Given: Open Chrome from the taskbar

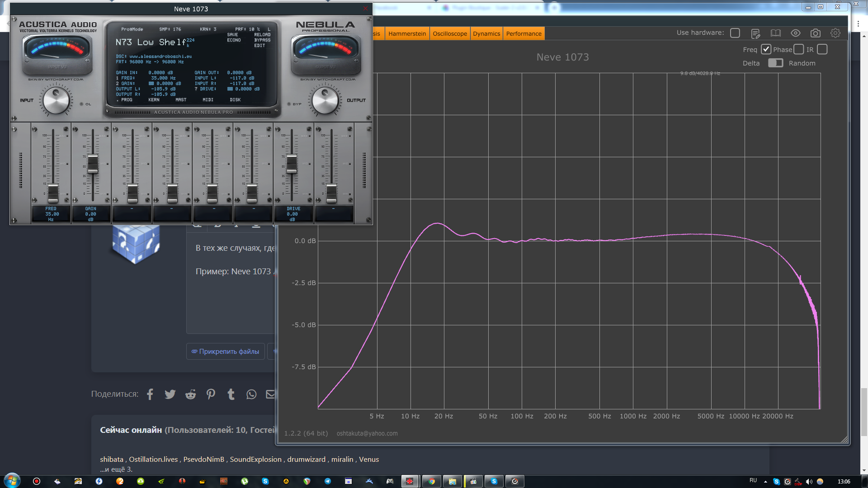Looking at the screenshot, I should point(431,481).
